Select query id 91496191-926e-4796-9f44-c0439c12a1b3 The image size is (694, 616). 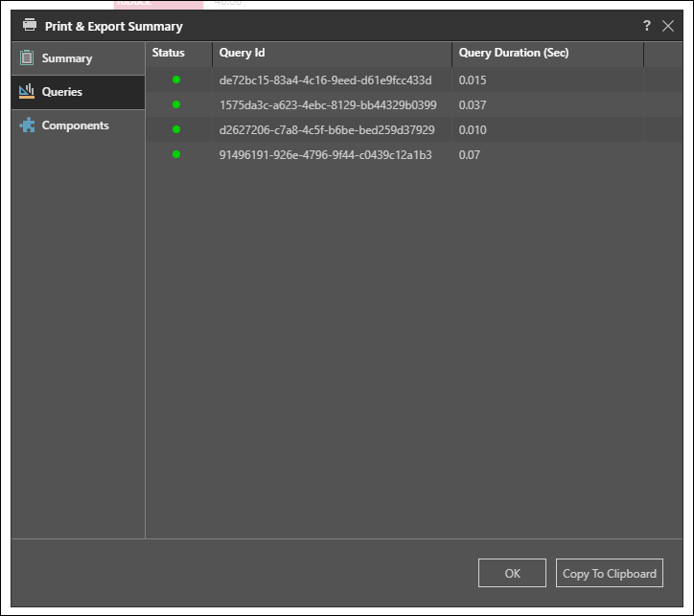pos(325,155)
